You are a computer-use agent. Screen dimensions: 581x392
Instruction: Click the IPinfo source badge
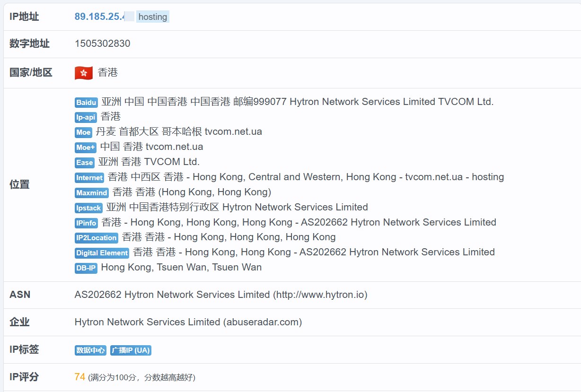tap(86, 223)
